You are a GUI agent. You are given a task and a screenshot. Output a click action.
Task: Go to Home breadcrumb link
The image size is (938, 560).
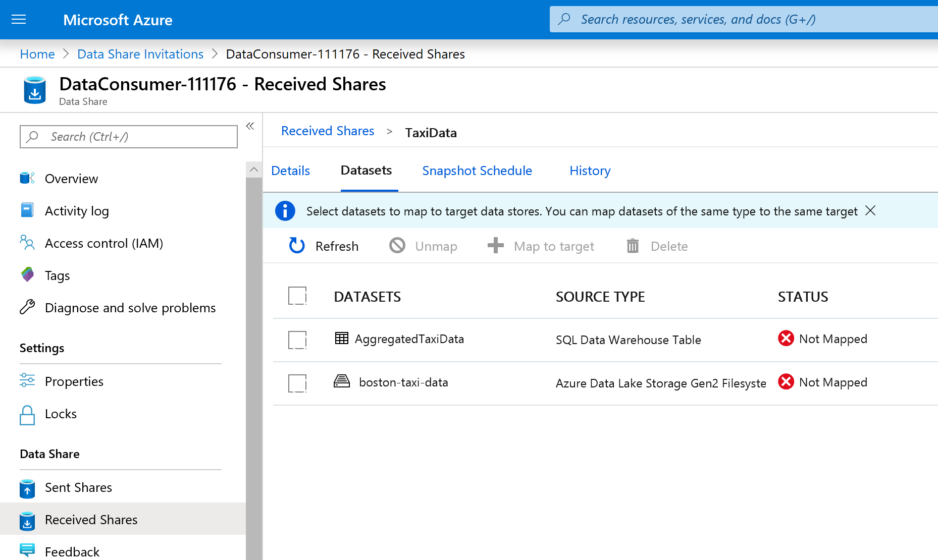coord(37,54)
